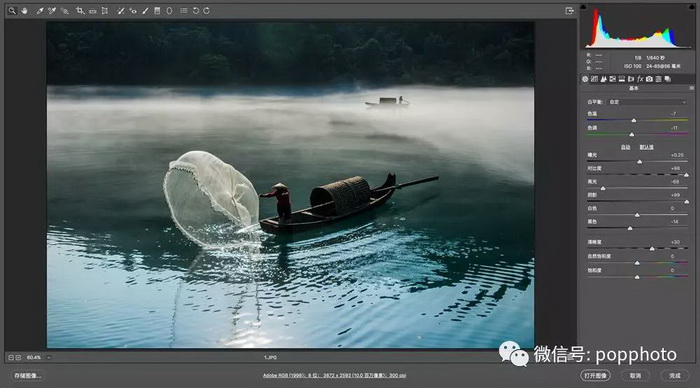700x388 pixels.
Task: Activate the Crop tool
Action: (x=79, y=11)
